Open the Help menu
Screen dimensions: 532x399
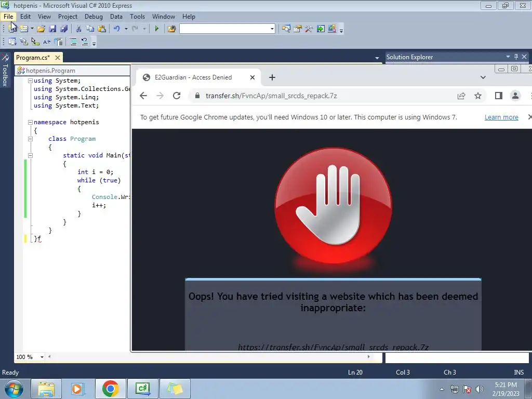point(189,16)
